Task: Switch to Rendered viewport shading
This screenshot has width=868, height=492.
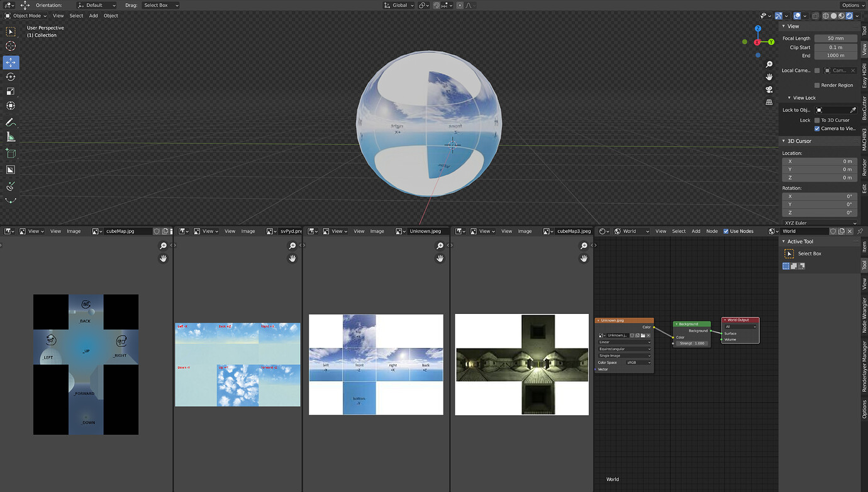Action: tap(849, 16)
